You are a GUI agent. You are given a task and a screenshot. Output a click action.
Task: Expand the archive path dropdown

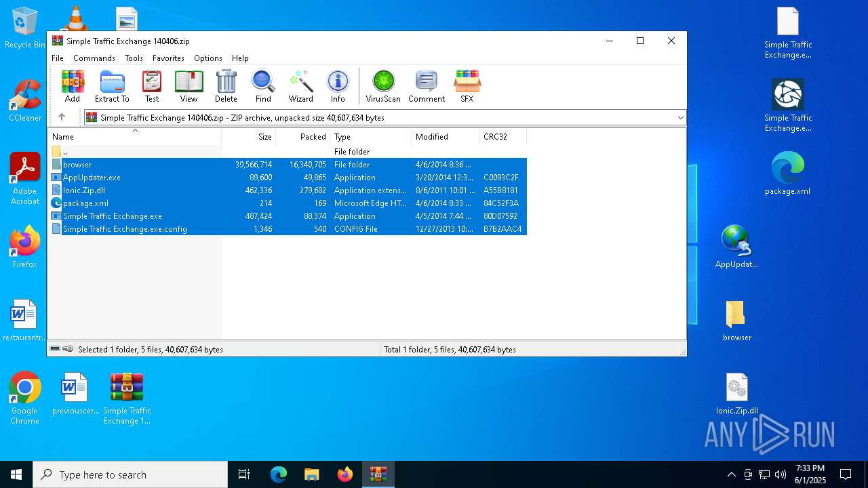(x=680, y=118)
